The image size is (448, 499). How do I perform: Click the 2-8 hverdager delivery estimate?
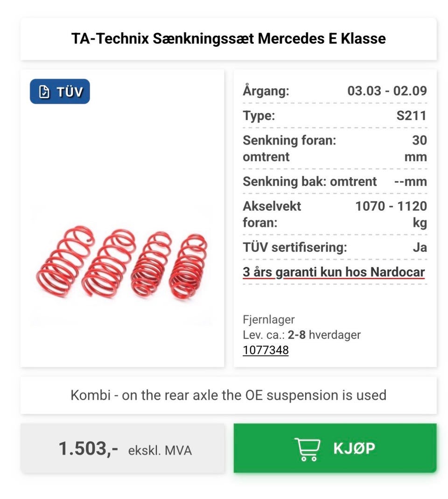pyautogui.click(x=324, y=335)
